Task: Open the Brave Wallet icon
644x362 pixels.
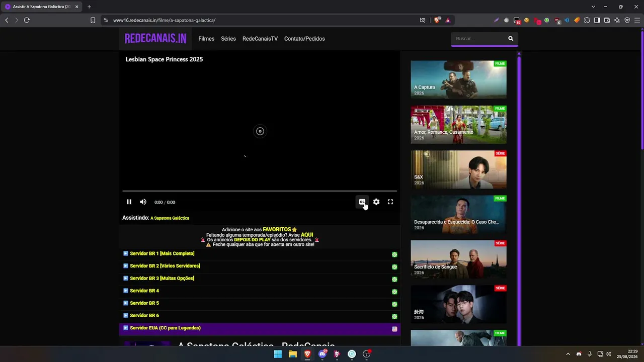Action: [607, 20]
